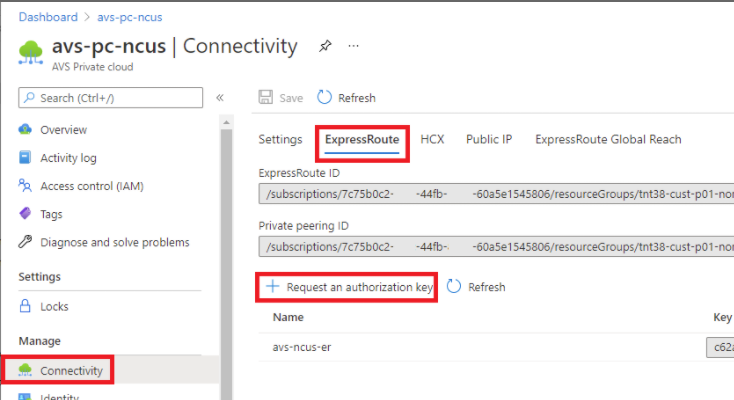
Task: Open the Public IP tab
Action: click(489, 140)
